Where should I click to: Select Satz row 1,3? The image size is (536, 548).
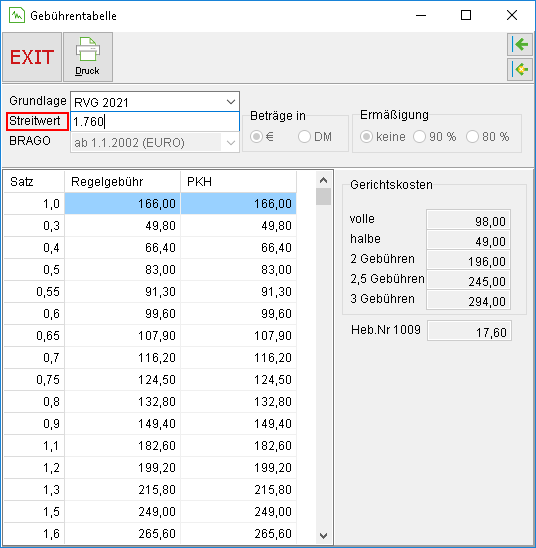[x=34, y=490]
